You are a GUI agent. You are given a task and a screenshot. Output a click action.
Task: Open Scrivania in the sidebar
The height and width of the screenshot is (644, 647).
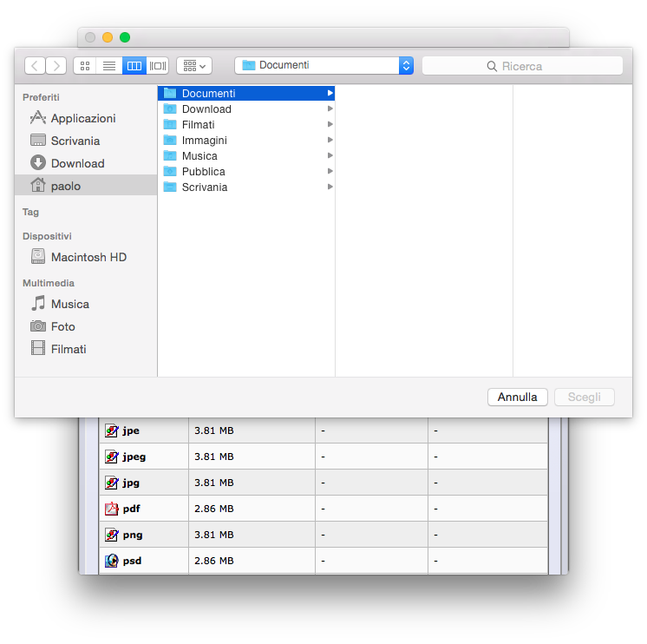85,141
